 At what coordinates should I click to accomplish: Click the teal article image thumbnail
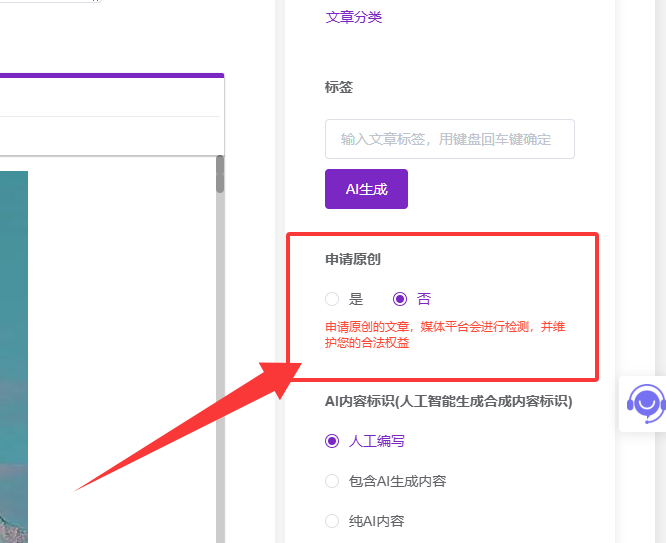tap(14, 357)
